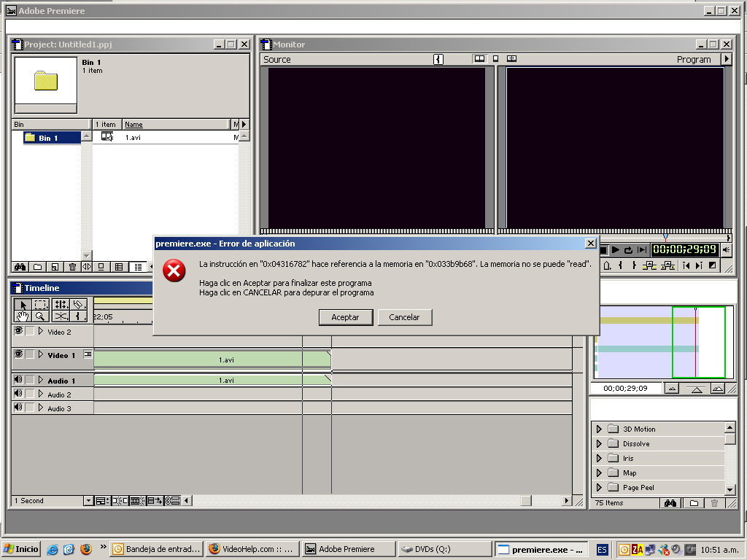
Task: Click the Find binoculars icon in Project window
Action: pyautogui.click(x=20, y=267)
